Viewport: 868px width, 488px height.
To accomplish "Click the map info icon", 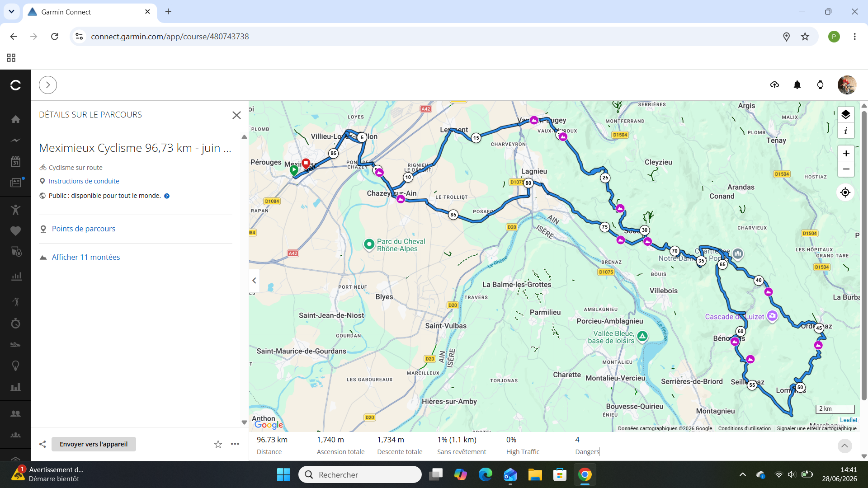I will (845, 131).
